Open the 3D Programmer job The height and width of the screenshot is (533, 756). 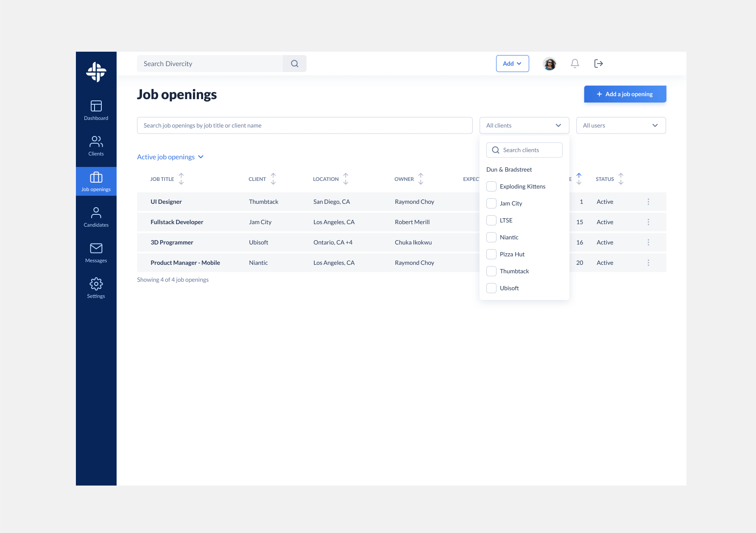pyautogui.click(x=172, y=242)
